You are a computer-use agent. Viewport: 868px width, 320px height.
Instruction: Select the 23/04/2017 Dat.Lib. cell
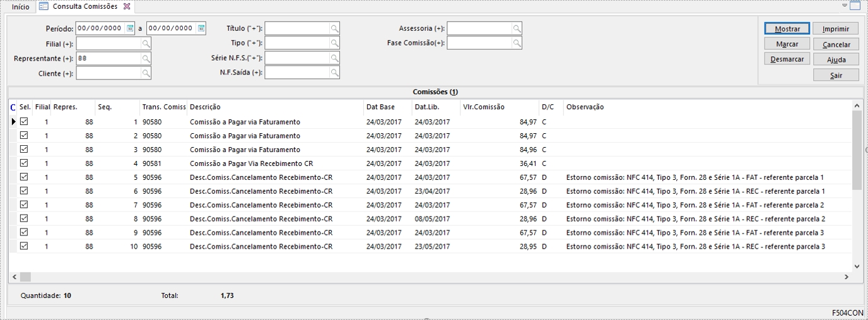coord(432,191)
